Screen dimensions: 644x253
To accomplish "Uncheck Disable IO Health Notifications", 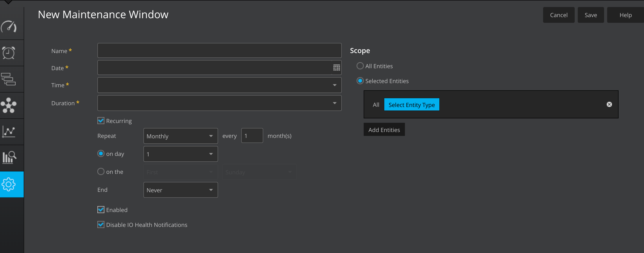I will pos(101,225).
